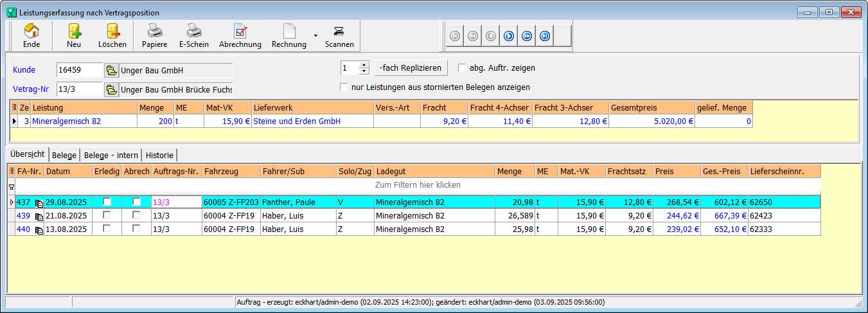Open the Abrechnung function
The width and height of the screenshot is (868, 313).
240,35
